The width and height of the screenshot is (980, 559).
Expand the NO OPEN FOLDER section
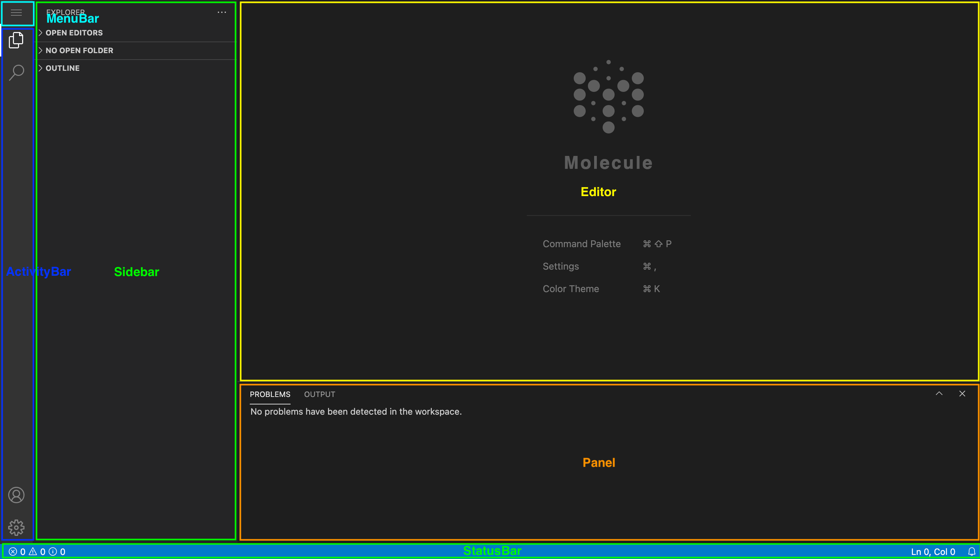(79, 50)
